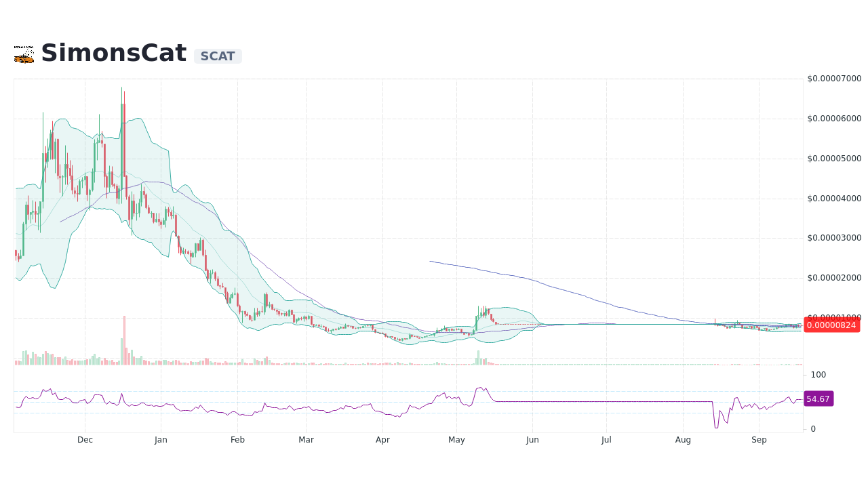Toggle the $0.00007000 price axis label
This screenshot has width=868, height=488.
(833, 79)
